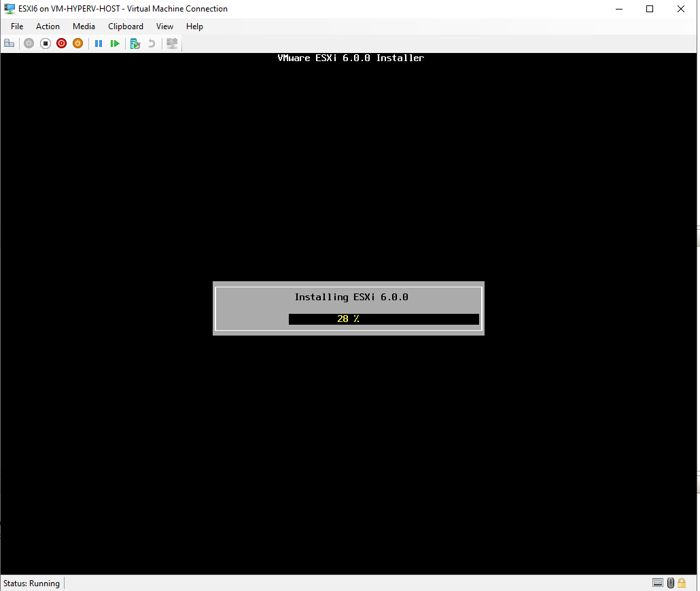Screen dimensions: 700x591
Task: Pause the virtual machine
Action: (99, 43)
